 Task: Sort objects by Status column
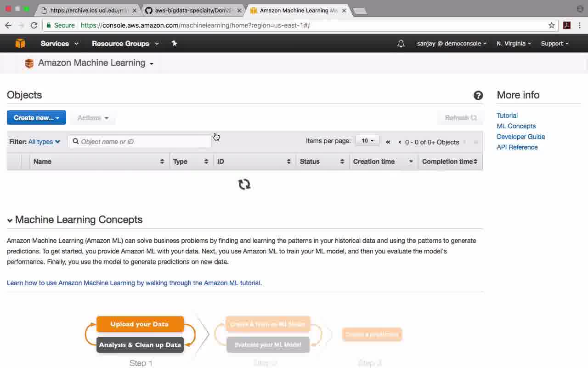tap(322, 161)
